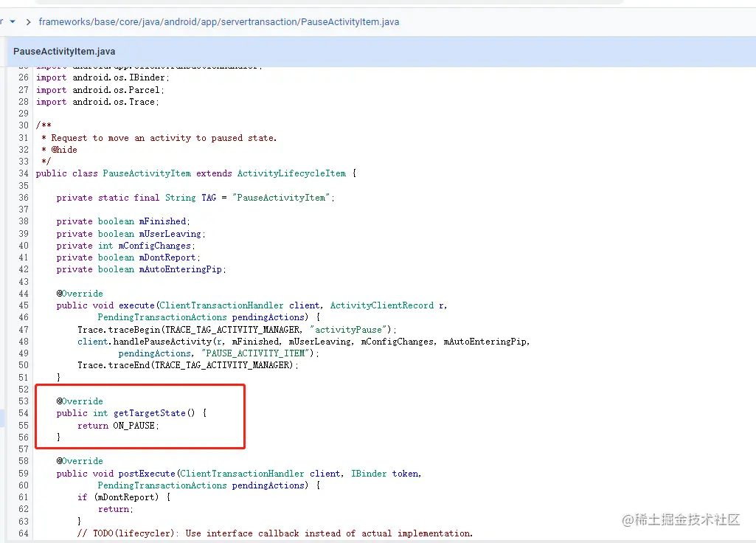The height and width of the screenshot is (543, 756).
Task: Click 'TRACE_TAG_ACTIVITY_MANAGER' on line 47
Action: pos(232,329)
